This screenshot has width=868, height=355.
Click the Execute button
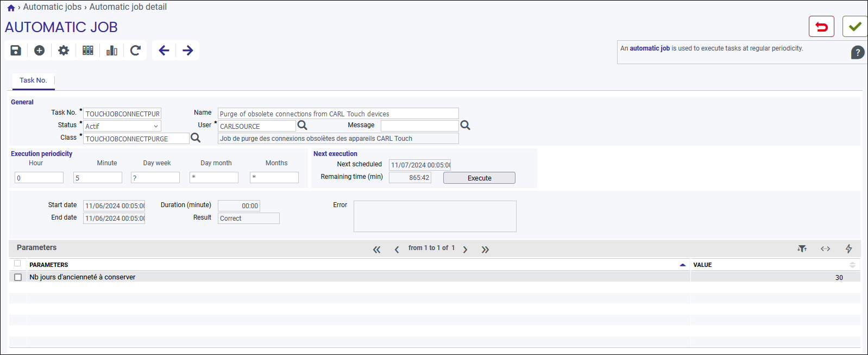(479, 178)
